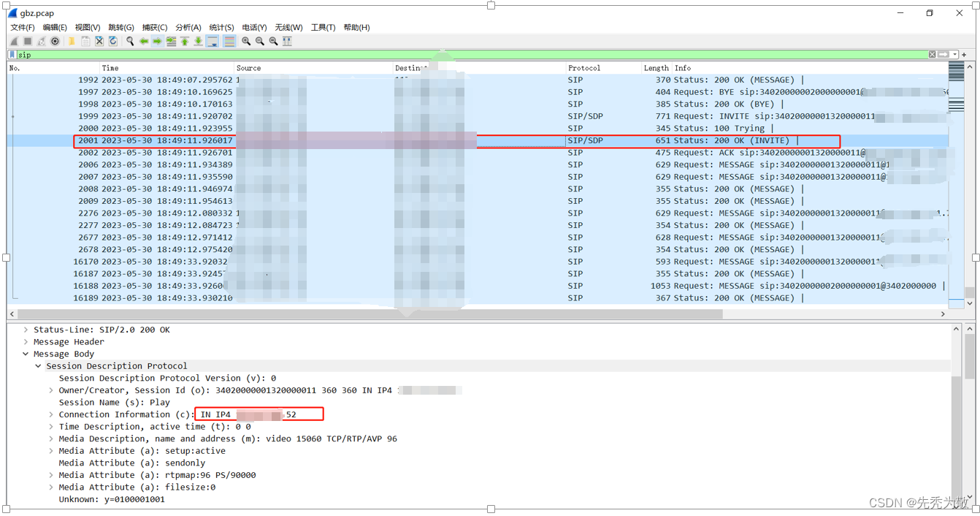
Task: Open display filter history dropdown
Action: pyautogui.click(x=954, y=55)
